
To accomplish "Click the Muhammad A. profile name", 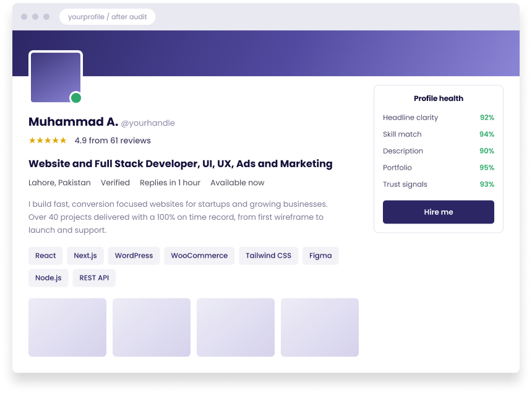I will tap(73, 121).
